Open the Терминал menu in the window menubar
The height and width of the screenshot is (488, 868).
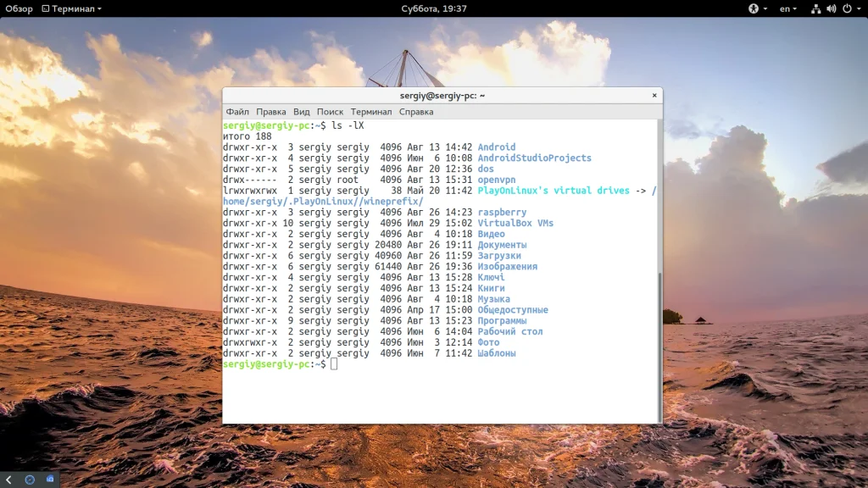coord(371,112)
